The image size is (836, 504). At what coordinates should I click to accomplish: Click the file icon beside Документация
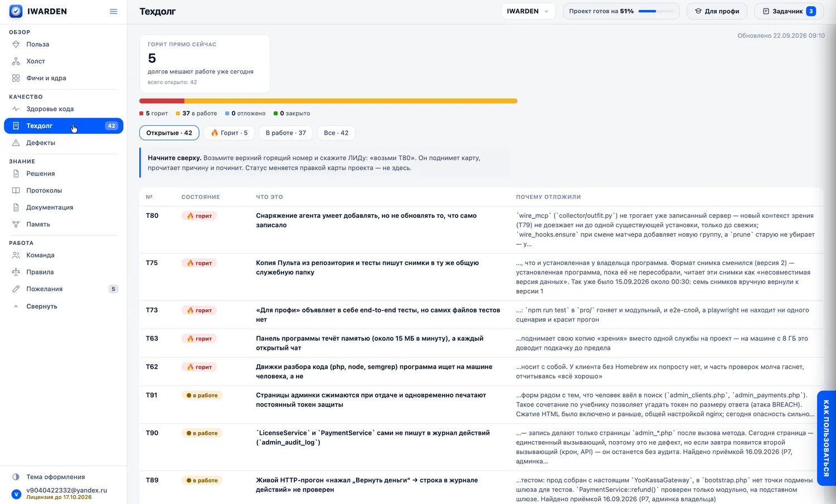click(16, 207)
